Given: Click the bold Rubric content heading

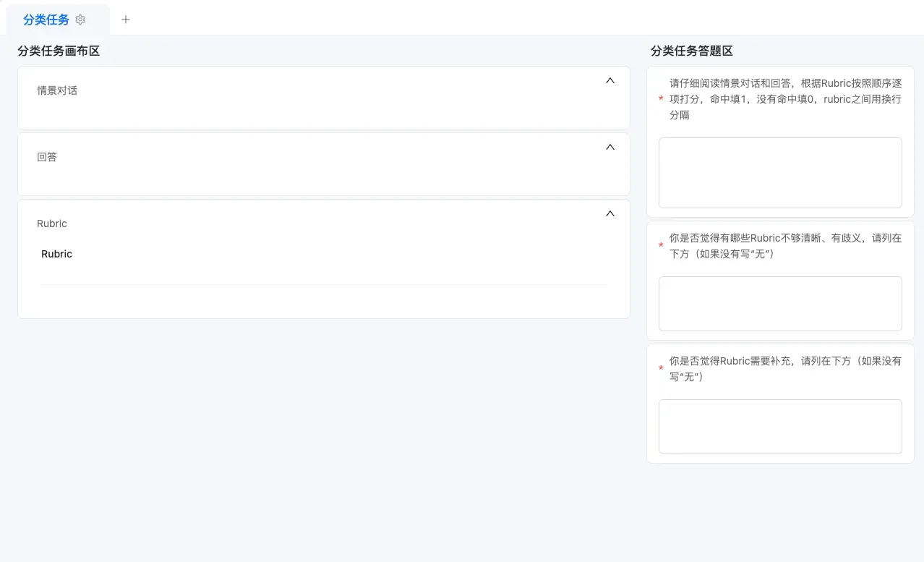Looking at the screenshot, I should coord(56,254).
